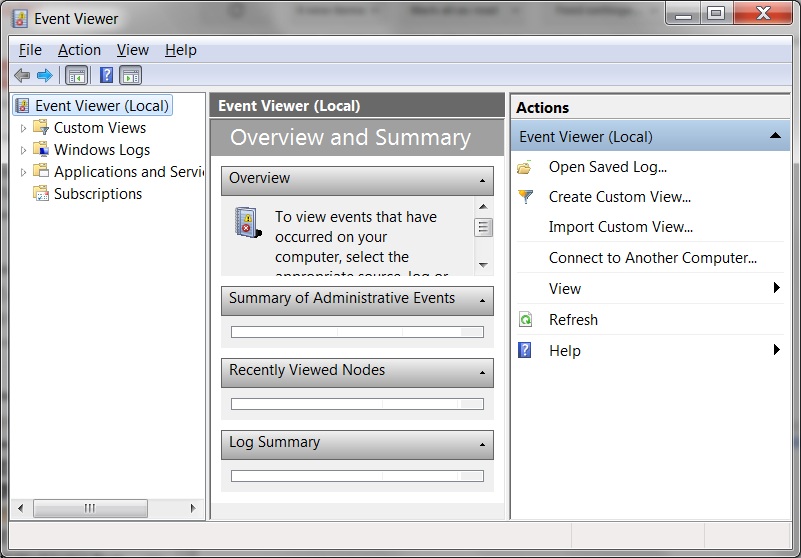Image resolution: width=801 pixels, height=558 pixels.
Task: Select Windows Logs tree item
Action: coord(102,150)
